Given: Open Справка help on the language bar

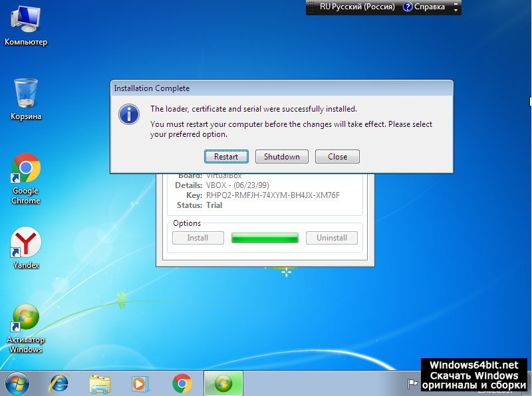Looking at the screenshot, I should (x=424, y=7).
